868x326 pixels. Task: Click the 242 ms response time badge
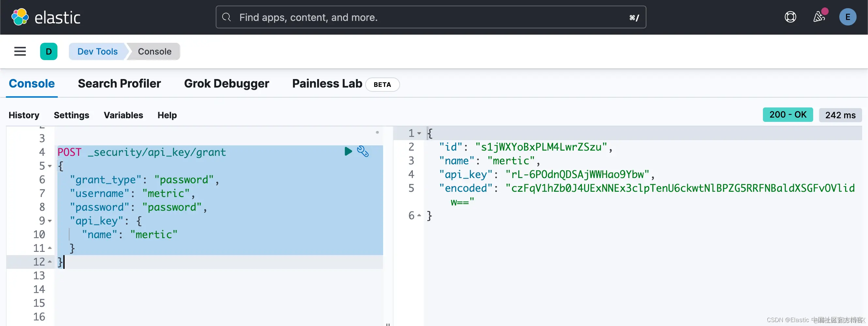pyautogui.click(x=840, y=115)
